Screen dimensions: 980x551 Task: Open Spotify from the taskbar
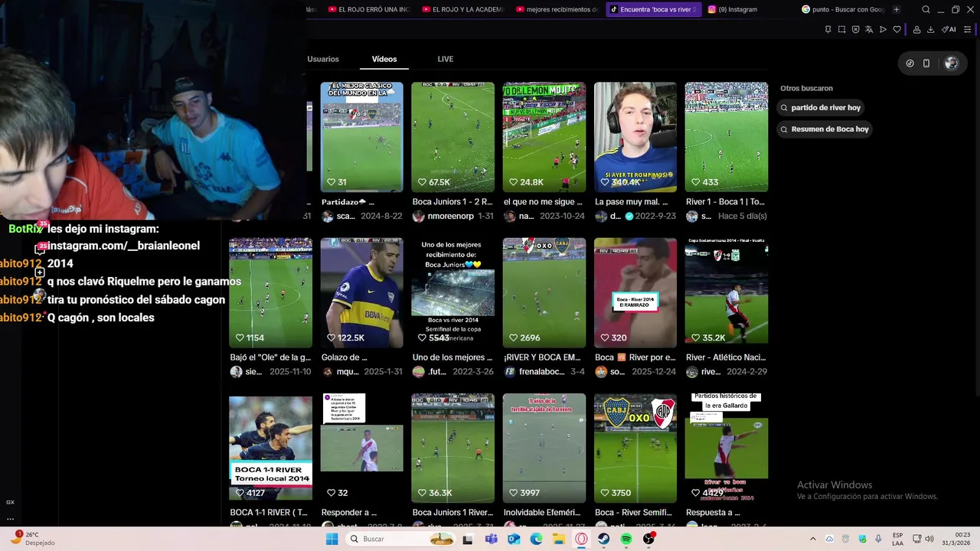626,539
